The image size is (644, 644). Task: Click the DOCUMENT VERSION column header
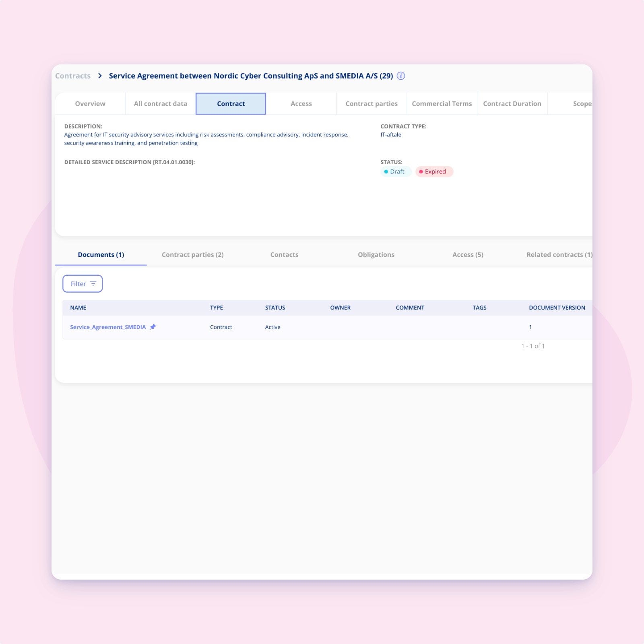pyautogui.click(x=557, y=308)
